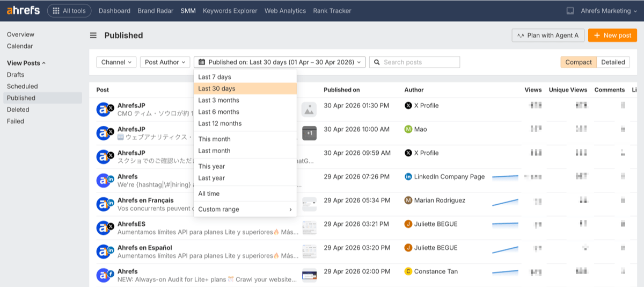This screenshot has height=287, width=644.
Task: Open Web Analytics
Action: point(285,11)
